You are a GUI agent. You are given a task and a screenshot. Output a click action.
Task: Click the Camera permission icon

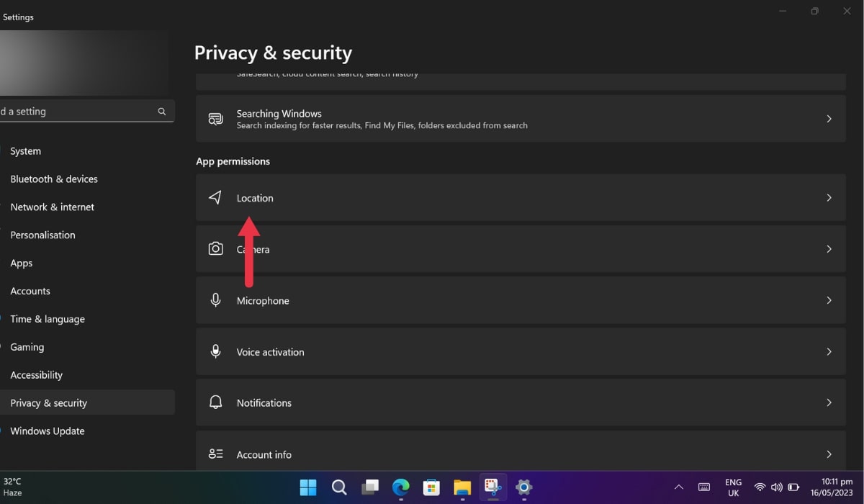point(215,248)
